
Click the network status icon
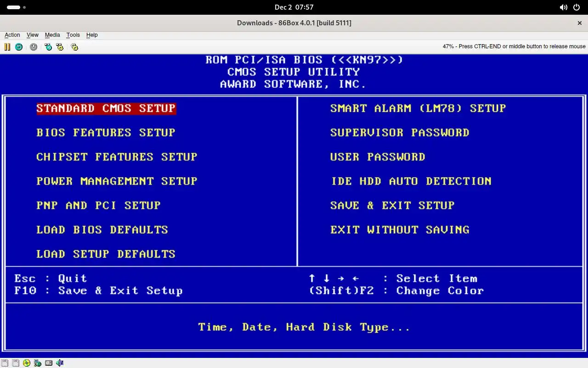tap(38, 363)
